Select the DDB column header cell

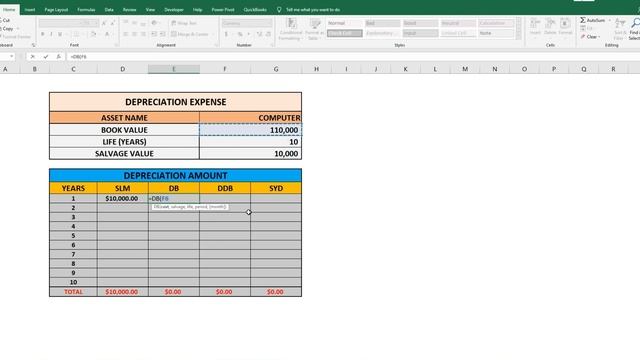click(225, 188)
